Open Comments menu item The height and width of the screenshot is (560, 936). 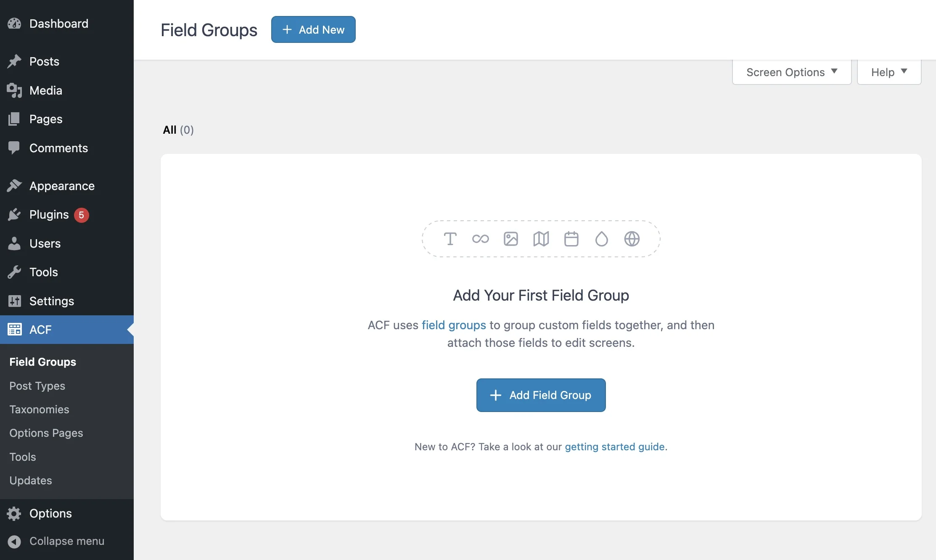tap(67, 148)
